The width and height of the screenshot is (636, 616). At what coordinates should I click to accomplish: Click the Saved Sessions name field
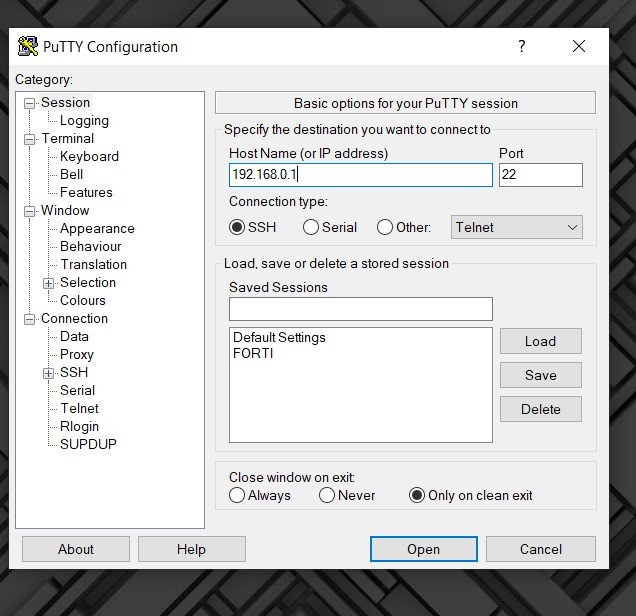click(x=361, y=309)
